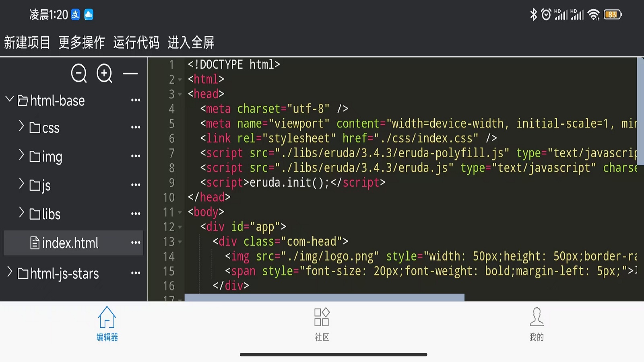Fold the head tag at line 3
The height and width of the screenshot is (362, 644).
coord(180,95)
